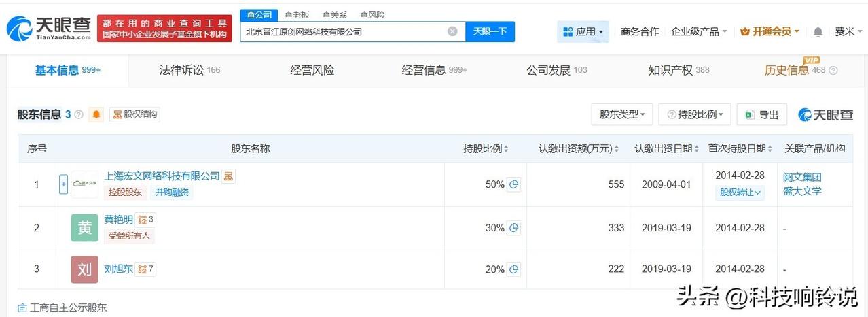Click 控股股东 tag
This screenshot has height=317, width=868.
click(125, 193)
